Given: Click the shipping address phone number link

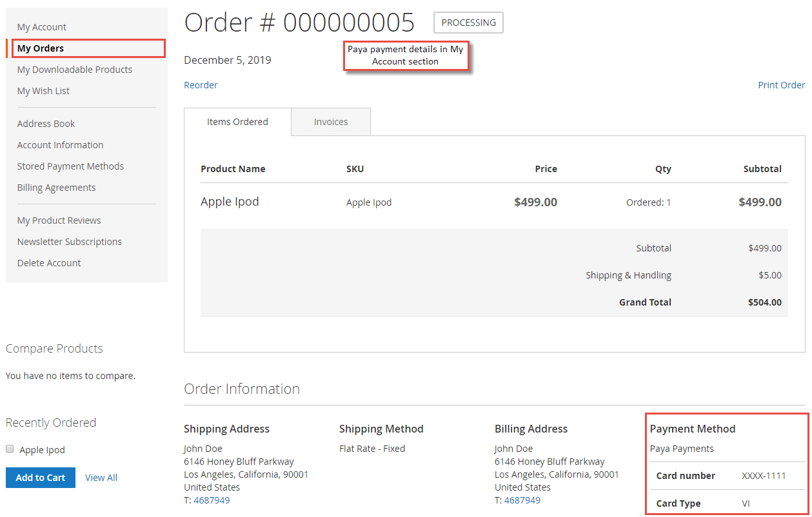Looking at the screenshot, I should pyautogui.click(x=212, y=500).
